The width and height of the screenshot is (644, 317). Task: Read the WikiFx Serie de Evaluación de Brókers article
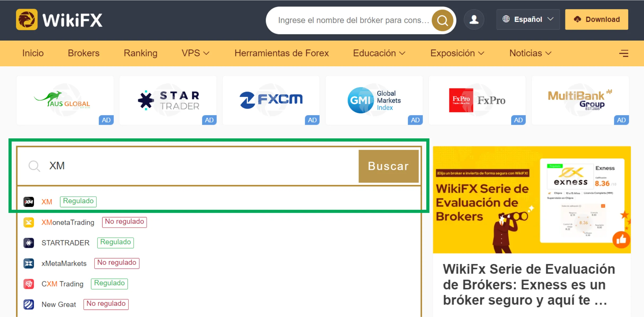pyautogui.click(x=529, y=285)
